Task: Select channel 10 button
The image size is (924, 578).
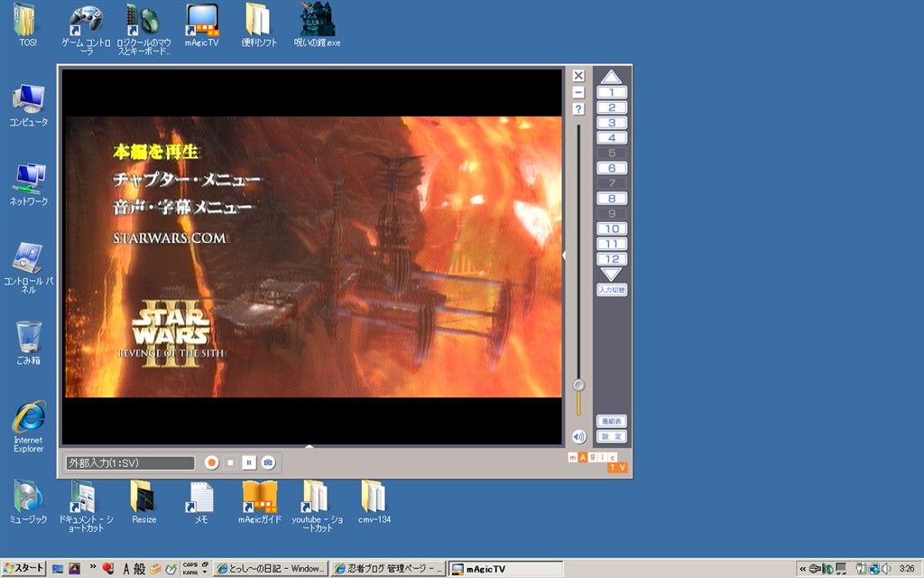Action: point(612,228)
